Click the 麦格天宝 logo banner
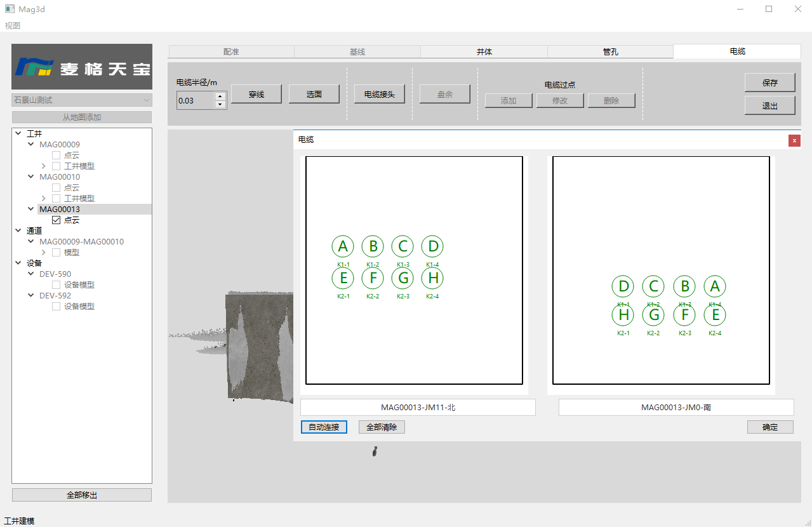Screen dimensions: 812x527 [x=82, y=67]
